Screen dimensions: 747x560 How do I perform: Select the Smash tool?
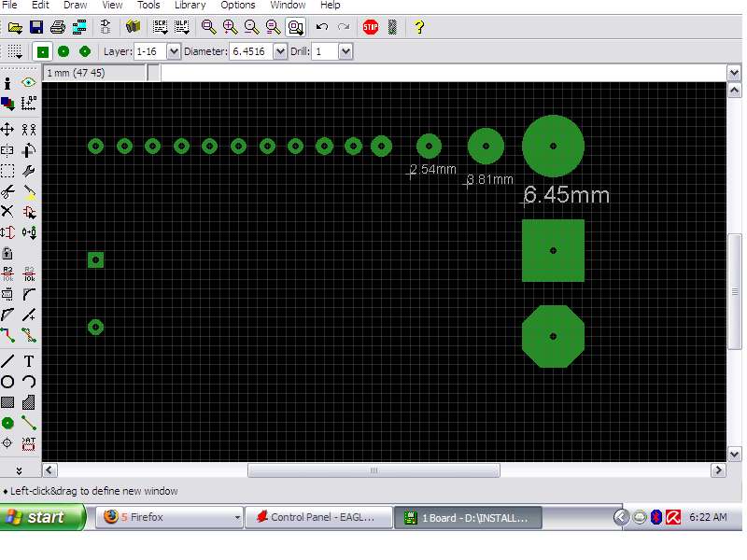tap(7, 294)
